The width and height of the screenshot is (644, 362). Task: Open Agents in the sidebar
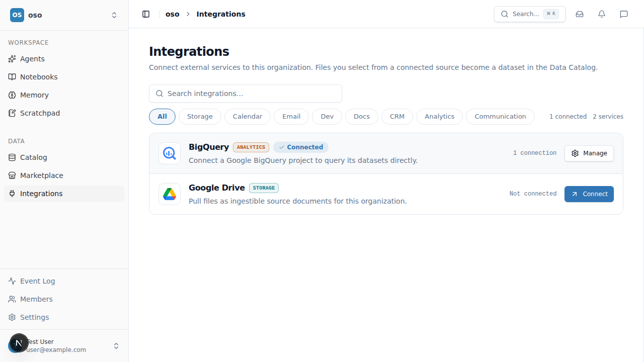(x=64, y=59)
